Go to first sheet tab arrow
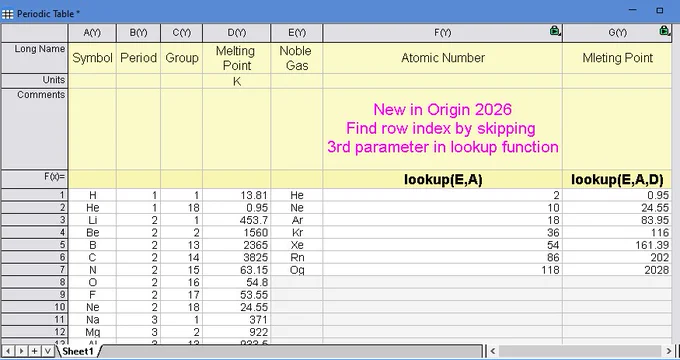The width and height of the screenshot is (680, 360). coord(8,351)
